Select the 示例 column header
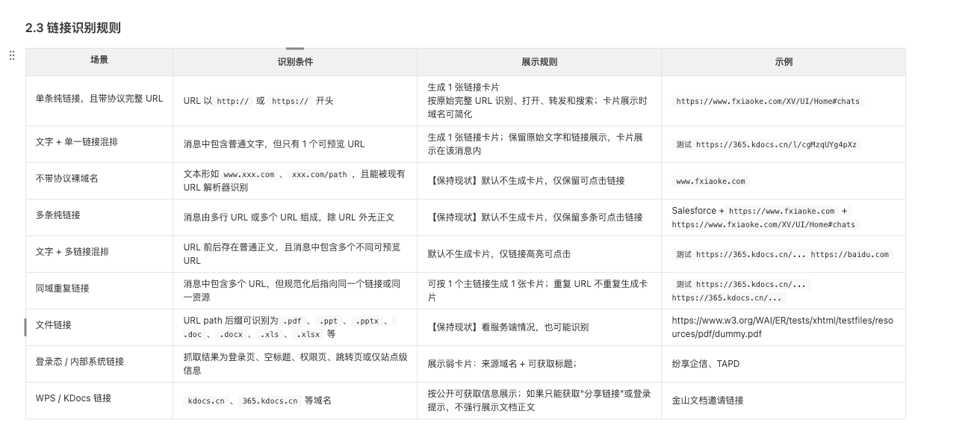The width and height of the screenshot is (980, 429). point(784,62)
